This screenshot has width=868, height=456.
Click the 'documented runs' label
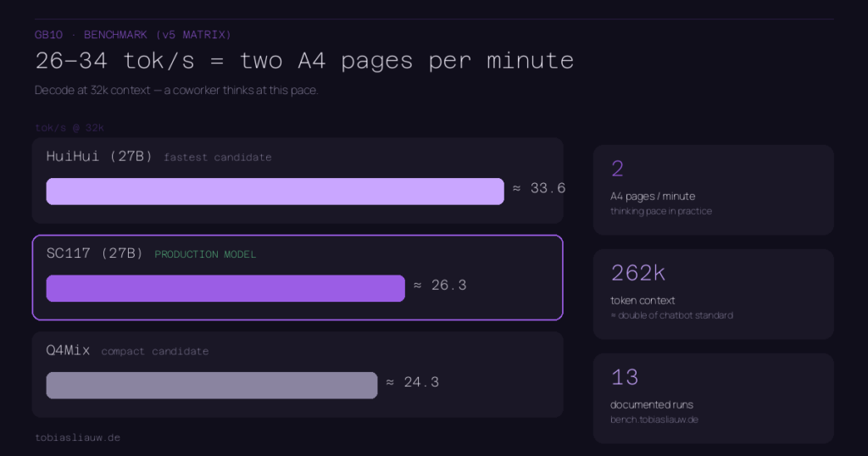652,404
